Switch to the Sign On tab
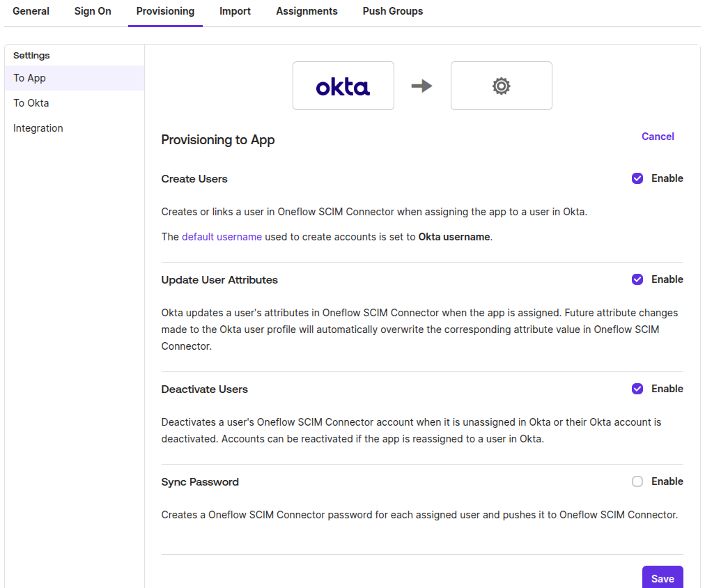Image resolution: width=705 pixels, height=588 pixels. click(93, 11)
